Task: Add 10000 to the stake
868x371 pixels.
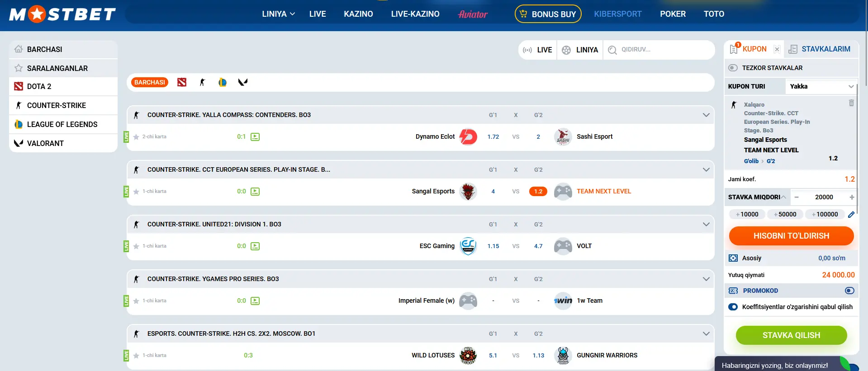Action: [747, 214]
